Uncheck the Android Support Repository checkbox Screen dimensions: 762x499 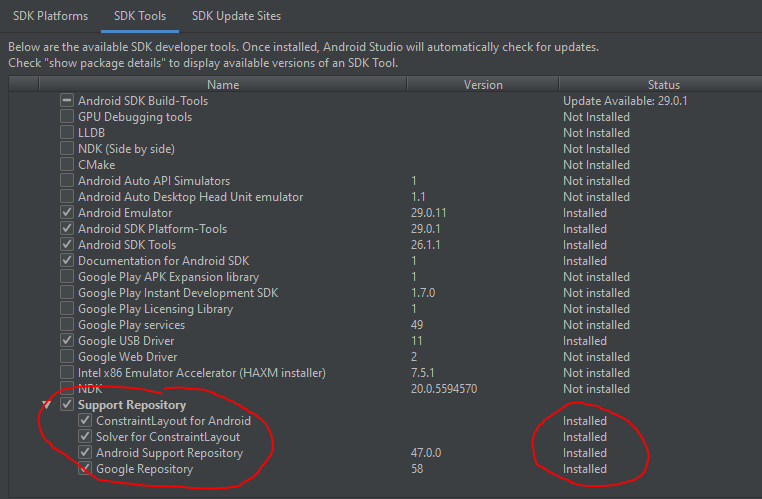(x=85, y=452)
